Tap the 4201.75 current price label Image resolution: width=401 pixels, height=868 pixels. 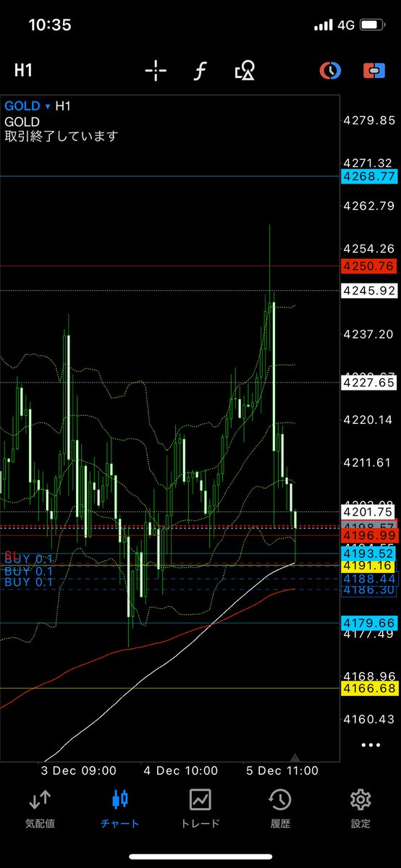369,512
